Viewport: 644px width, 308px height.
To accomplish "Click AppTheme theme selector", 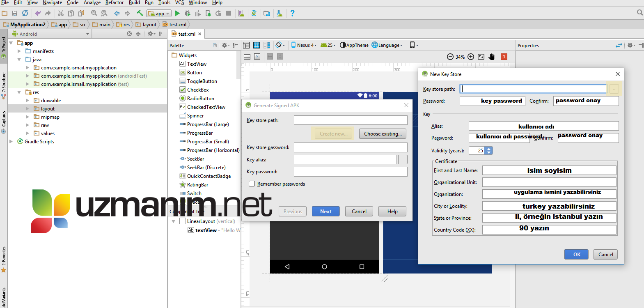I will (x=354, y=45).
